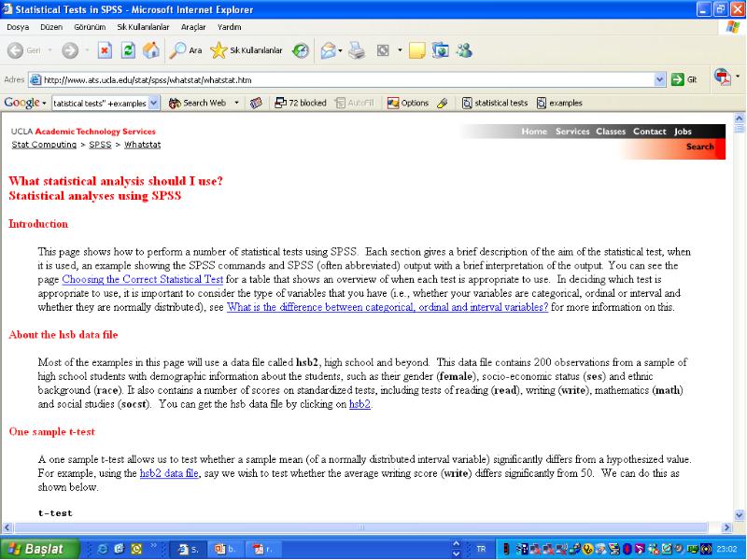The width and height of the screenshot is (747, 560).
Task: Click the Stat Computing breadcrumb link
Action: (x=44, y=145)
